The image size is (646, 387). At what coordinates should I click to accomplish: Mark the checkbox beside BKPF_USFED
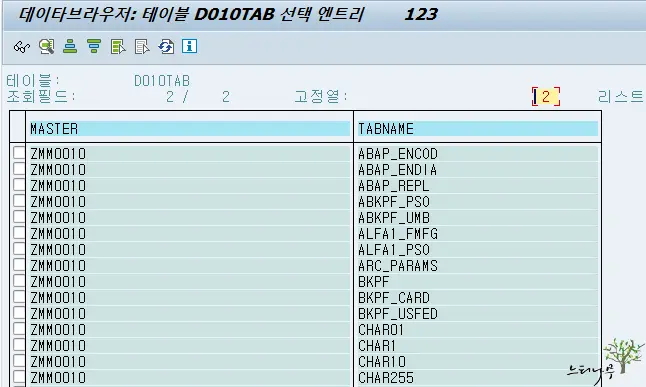19,313
